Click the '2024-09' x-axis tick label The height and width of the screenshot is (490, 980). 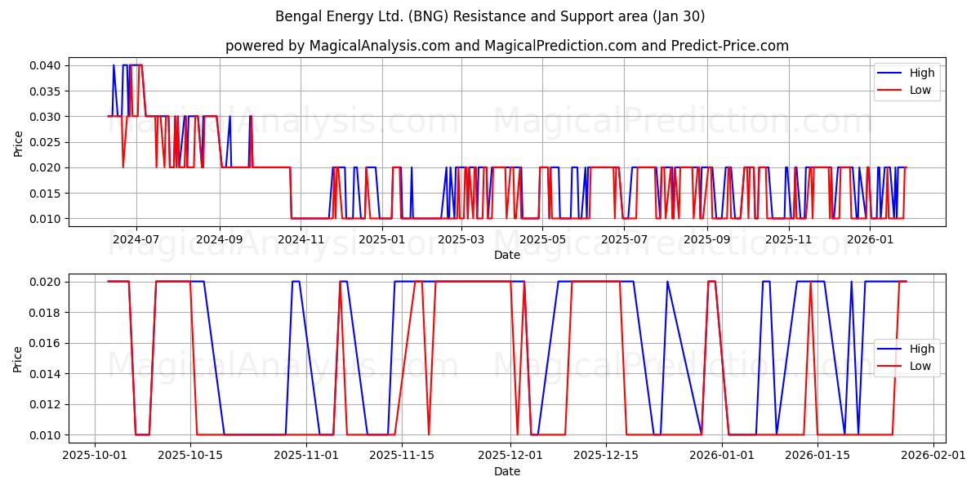pos(219,239)
